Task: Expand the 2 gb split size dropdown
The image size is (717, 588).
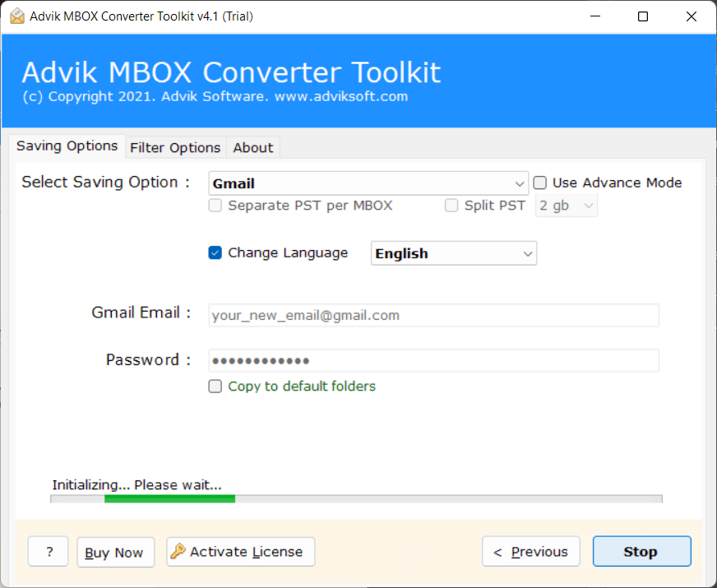Action: coord(566,206)
